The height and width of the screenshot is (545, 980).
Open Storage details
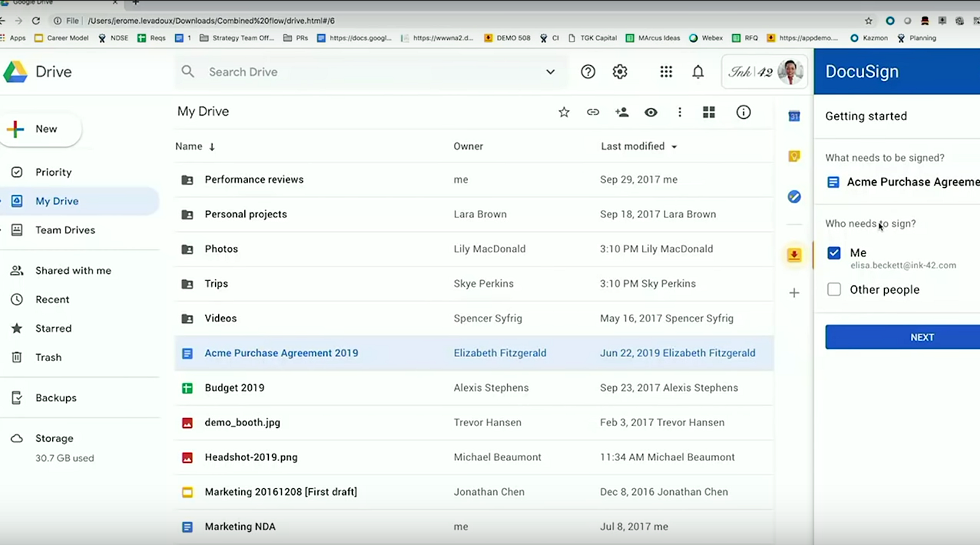coord(54,438)
